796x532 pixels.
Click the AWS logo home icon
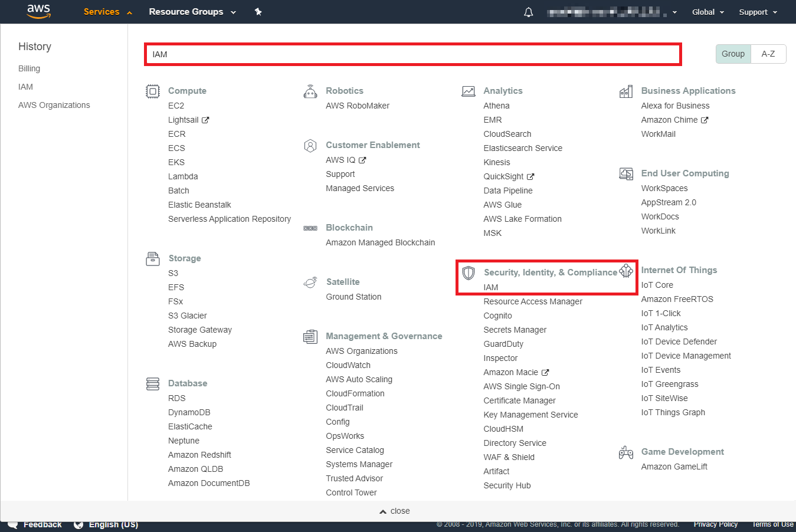click(x=39, y=11)
